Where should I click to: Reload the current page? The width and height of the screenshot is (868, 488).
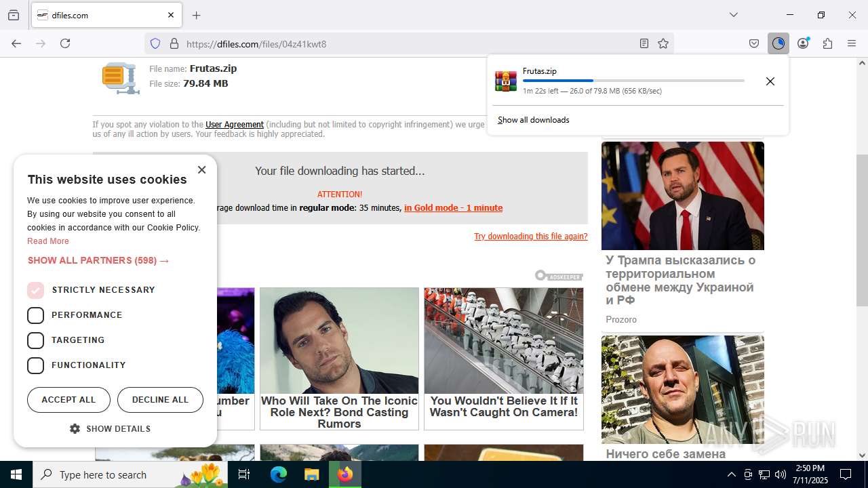[x=65, y=43]
